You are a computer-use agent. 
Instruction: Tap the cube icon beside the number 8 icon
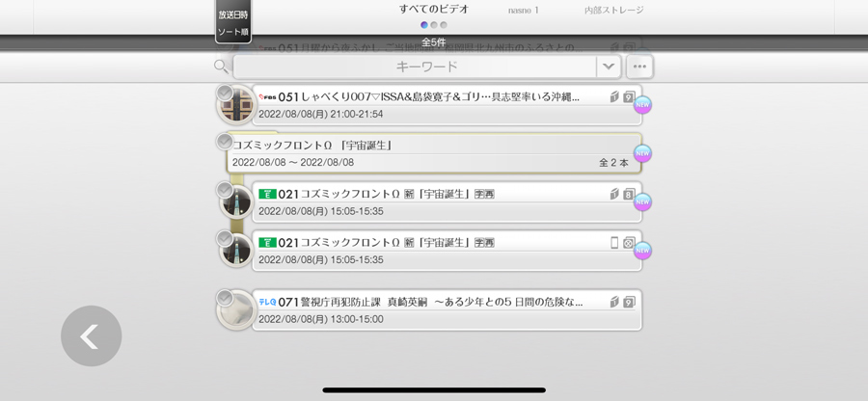pos(614,194)
